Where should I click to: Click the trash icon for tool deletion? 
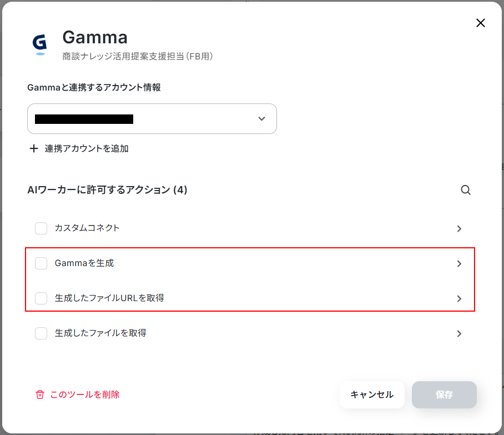[40, 394]
